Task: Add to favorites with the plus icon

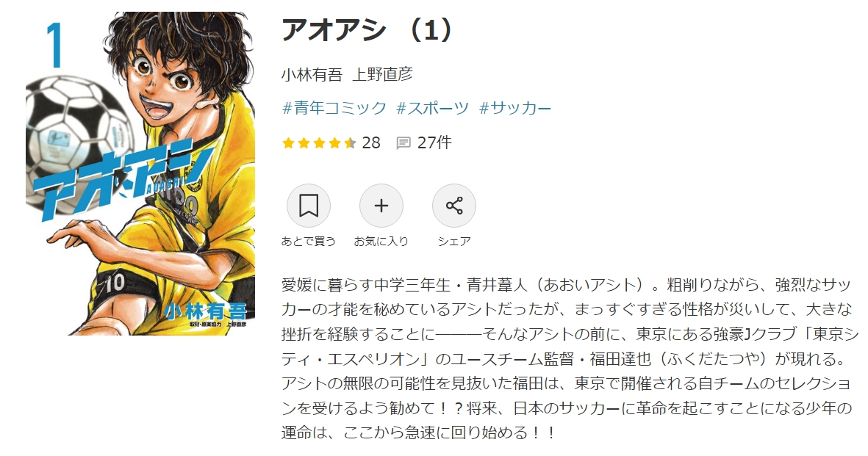Action: pyautogui.click(x=381, y=206)
